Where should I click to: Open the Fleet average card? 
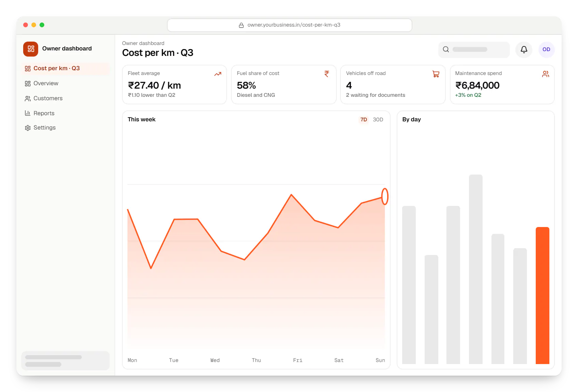[174, 85]
